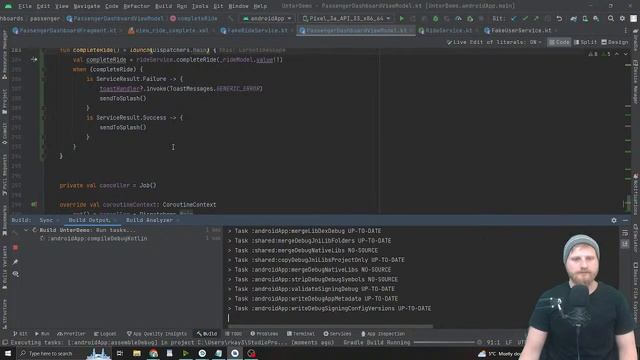
Task: Switch to PassengerDashboardFragment.kt tab
Action: (68, 31)
